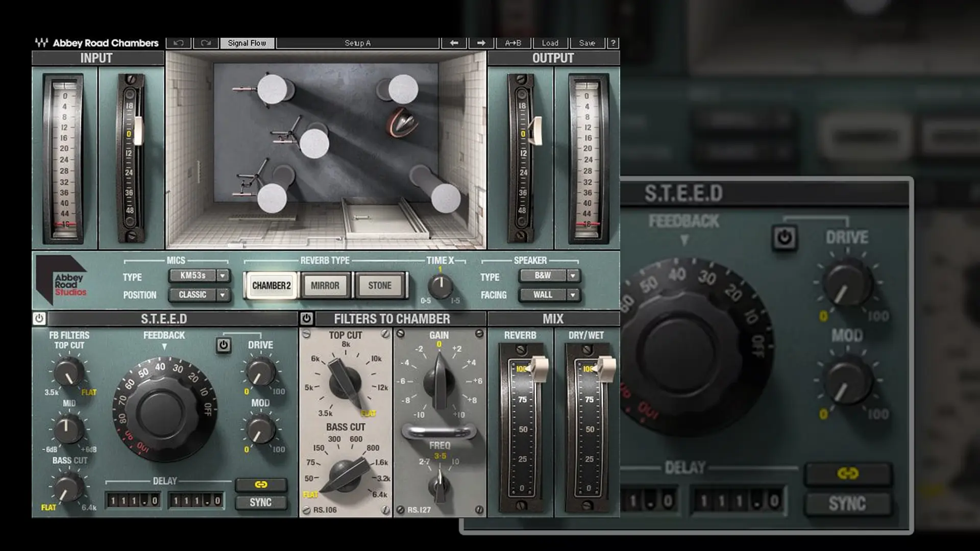Open the mic POSITION dropdown arrow
The image size is (980, 551).
[223, 295]
